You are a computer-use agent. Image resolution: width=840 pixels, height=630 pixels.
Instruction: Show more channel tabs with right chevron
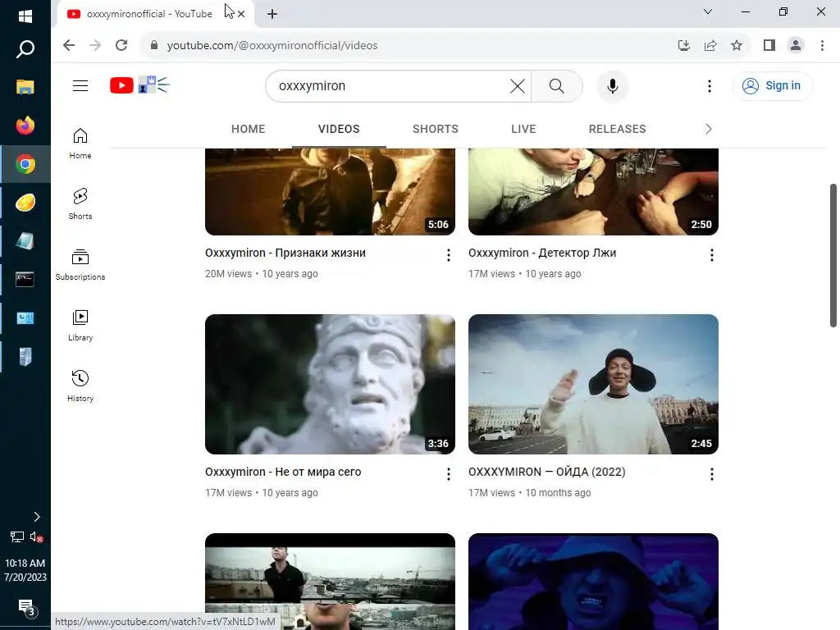click(x=708, y=129)
